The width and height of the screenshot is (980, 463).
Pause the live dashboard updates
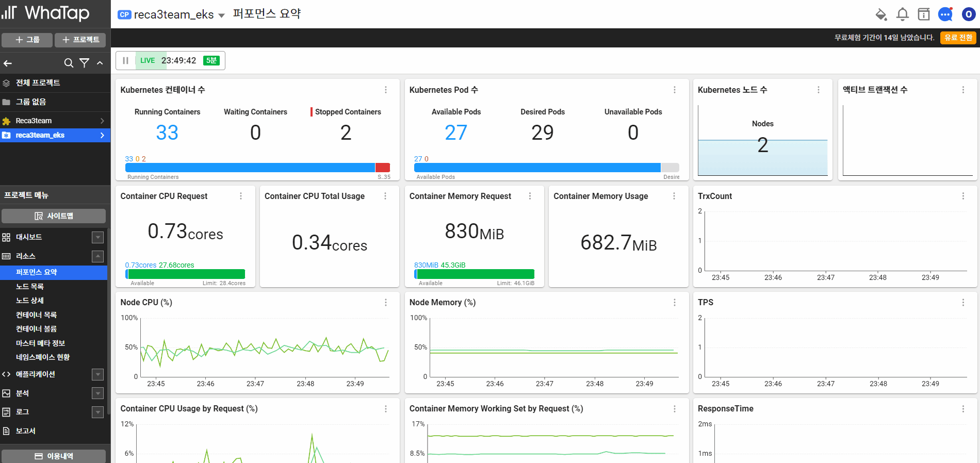(125, 60)
